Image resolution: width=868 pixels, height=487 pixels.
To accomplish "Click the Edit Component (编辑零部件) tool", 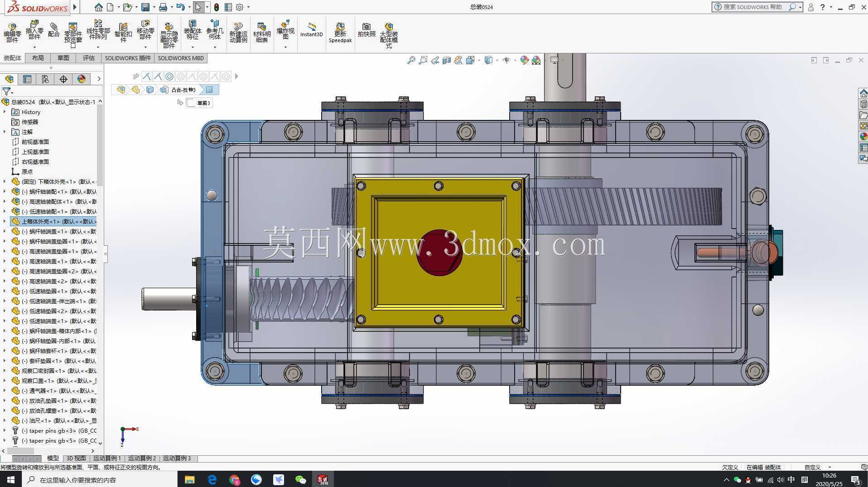I will [12, 33].
